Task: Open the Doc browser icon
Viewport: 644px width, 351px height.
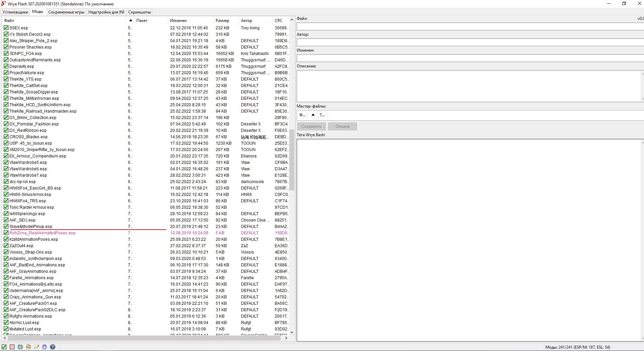Action: (28, 347)
